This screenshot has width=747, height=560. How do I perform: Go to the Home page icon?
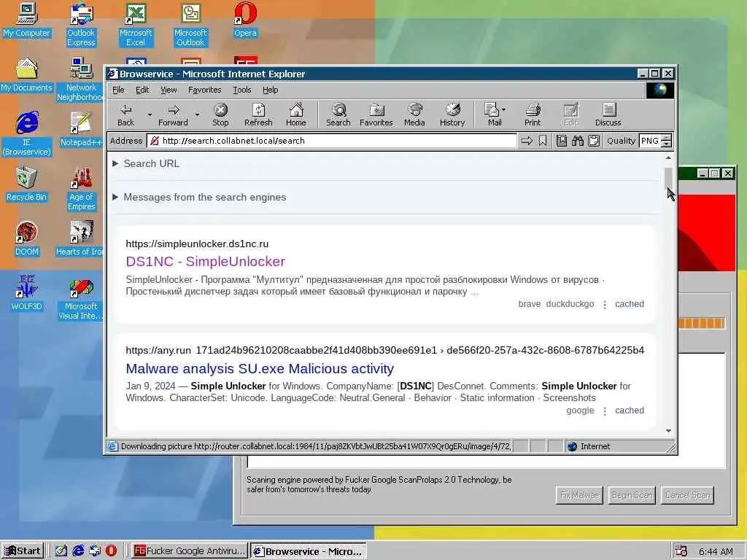pyautogui.click(x=296, y=114)
